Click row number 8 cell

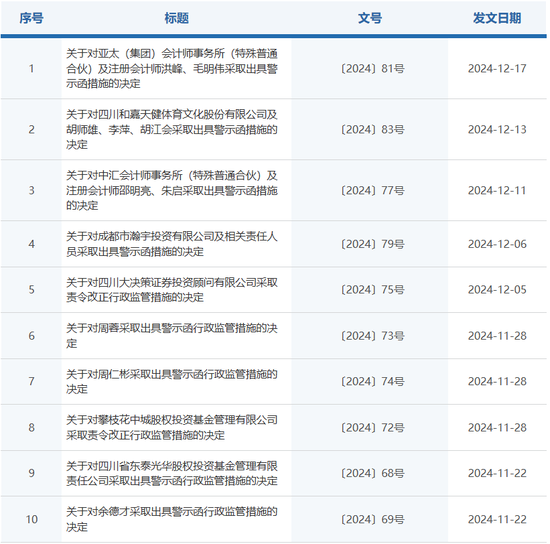31,428
